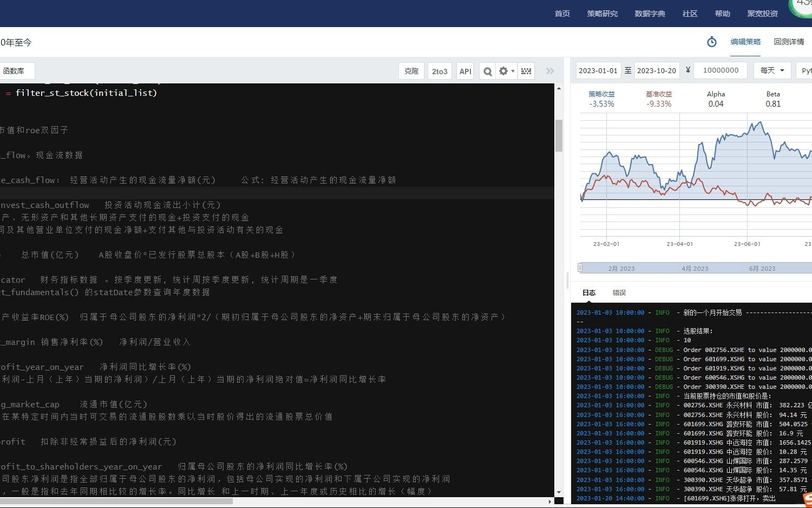This screenshot has width=812, height=508.
Task: Click the backtest end date field 2023-10-20
Action: point(657,70)
